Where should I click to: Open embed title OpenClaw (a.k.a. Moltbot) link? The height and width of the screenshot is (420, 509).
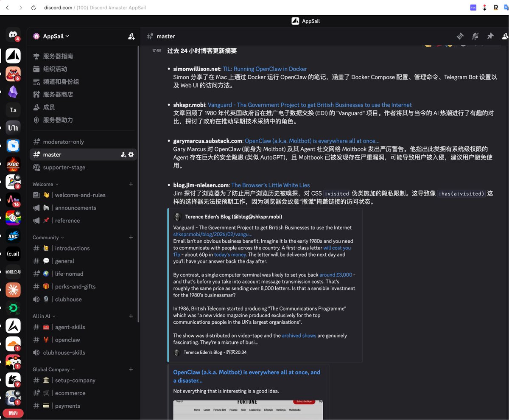click(x=247, y=376)
